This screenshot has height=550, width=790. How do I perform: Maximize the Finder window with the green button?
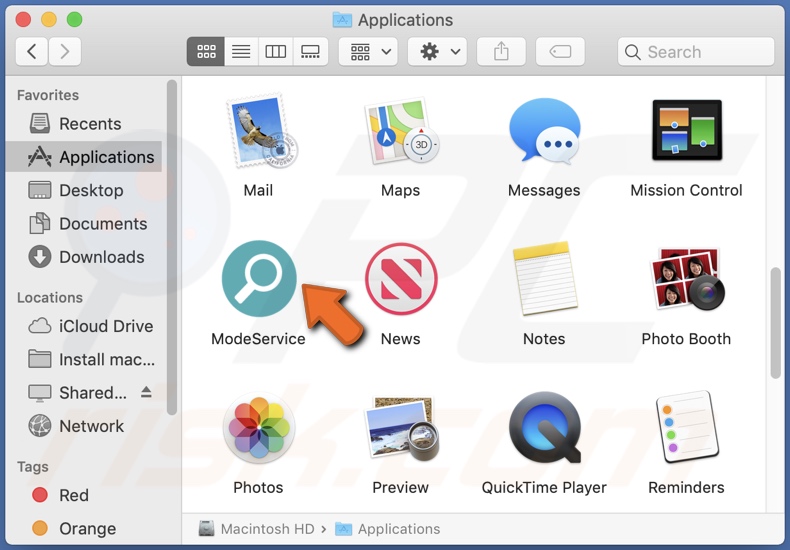(x=75, y=20)
